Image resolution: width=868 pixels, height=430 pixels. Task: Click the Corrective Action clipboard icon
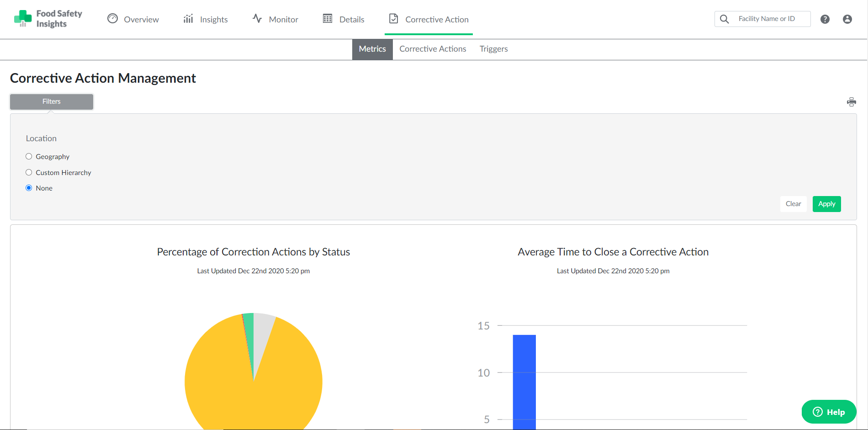[393, 19]
